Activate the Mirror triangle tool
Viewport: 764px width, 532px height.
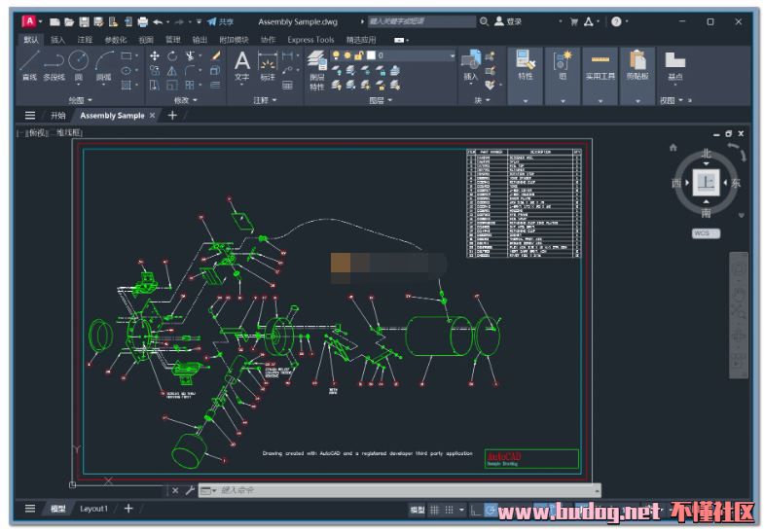pyautogui.click(x=172, y=71)
